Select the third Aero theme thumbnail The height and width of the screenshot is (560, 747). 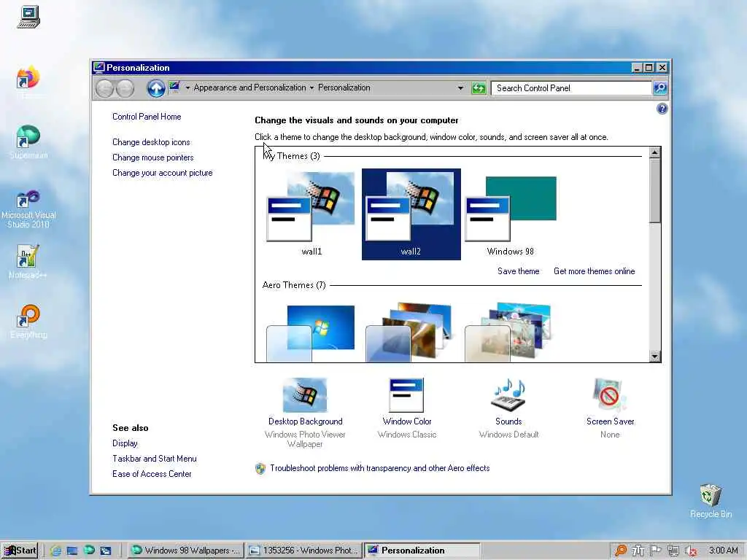(x=508, y=332)
